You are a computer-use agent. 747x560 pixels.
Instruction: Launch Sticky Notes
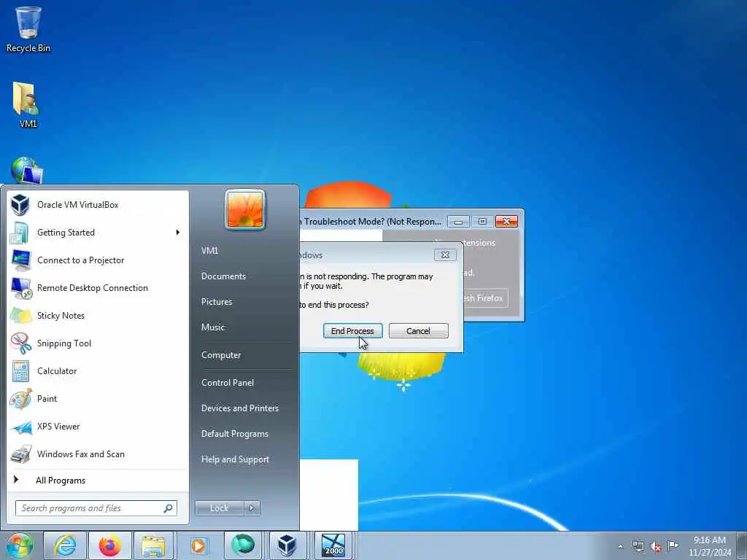(98, 315)
